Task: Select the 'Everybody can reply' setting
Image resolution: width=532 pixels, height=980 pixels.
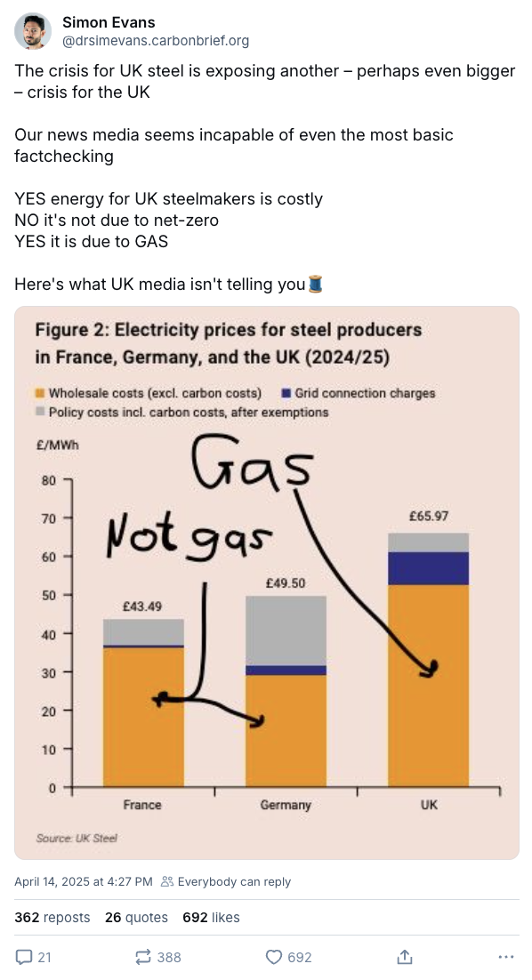Action: tap(235, 882)
